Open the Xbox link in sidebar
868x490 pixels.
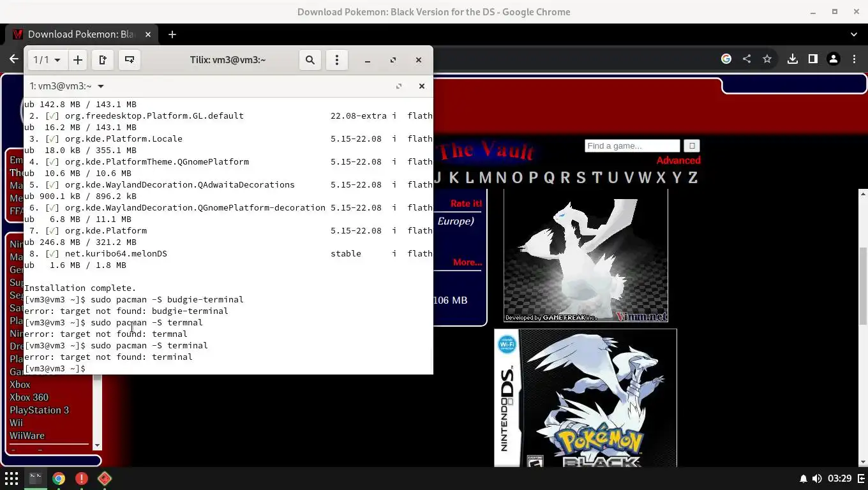pos(20,385)
